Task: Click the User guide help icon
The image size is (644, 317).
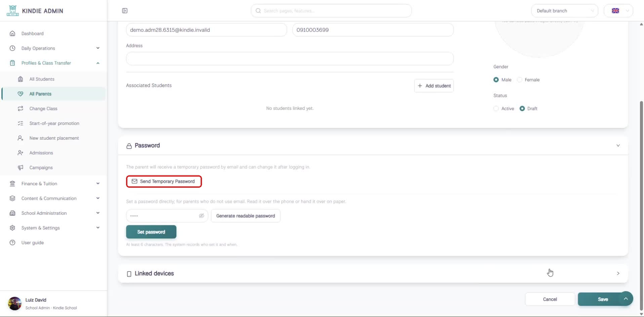Action: [x=12, y=242]
